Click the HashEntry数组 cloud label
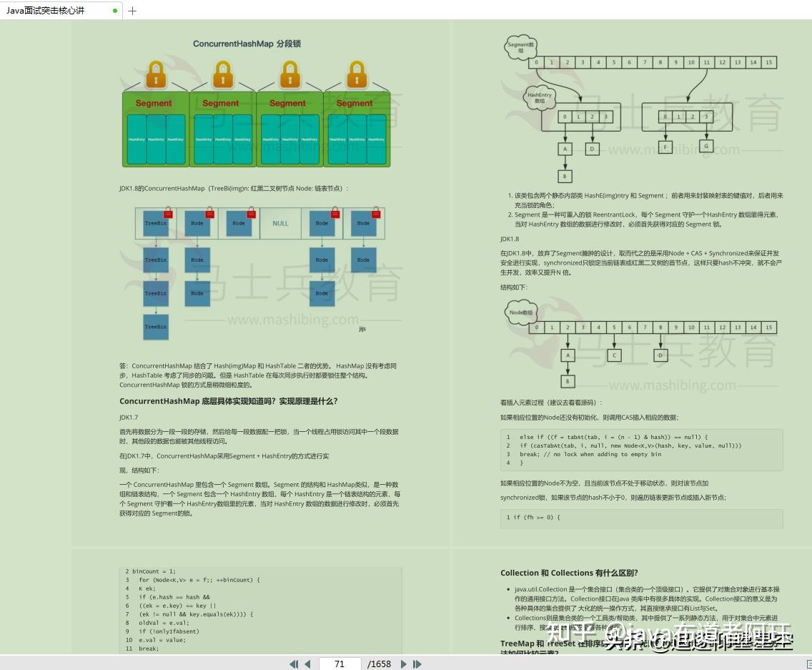 click(540, 97)
